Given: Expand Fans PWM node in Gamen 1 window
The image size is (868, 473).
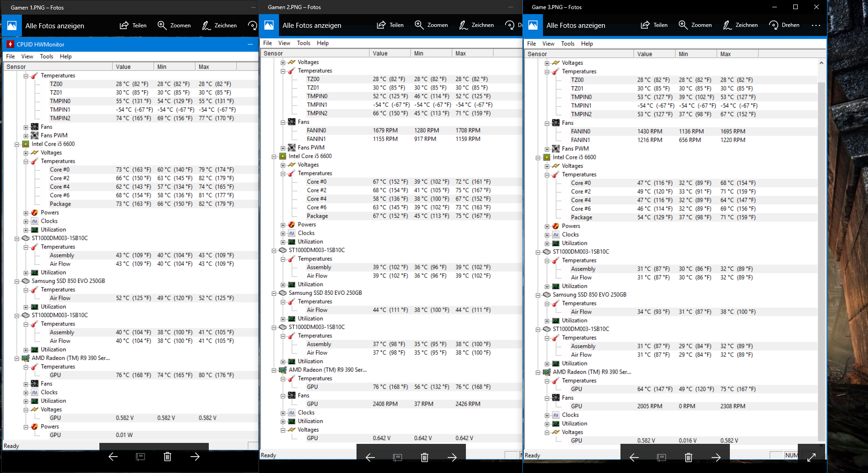Looking at the screenshot, I should pos(26,136).
